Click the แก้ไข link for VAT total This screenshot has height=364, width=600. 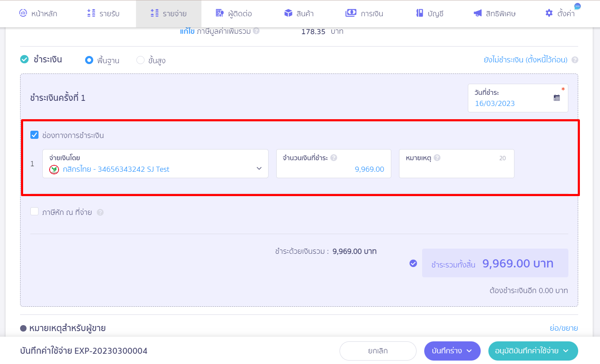click(x=187, y=31)
